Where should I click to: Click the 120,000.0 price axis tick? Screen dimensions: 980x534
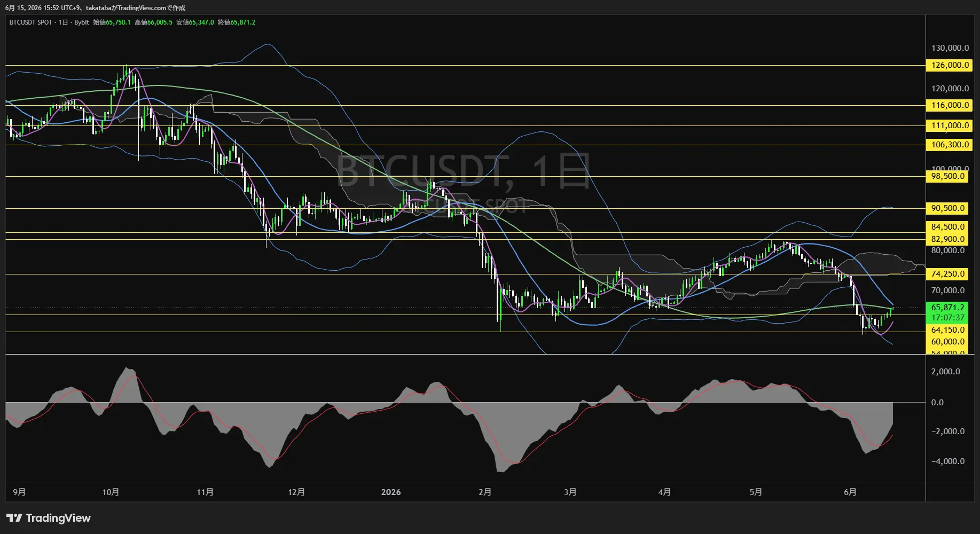point(950,89)
